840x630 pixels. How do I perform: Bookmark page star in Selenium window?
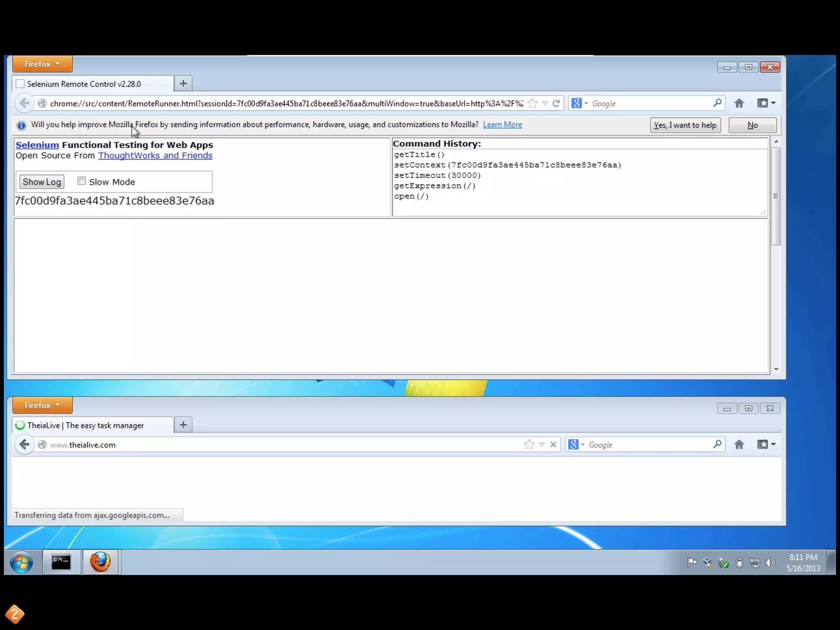(532, 103)
